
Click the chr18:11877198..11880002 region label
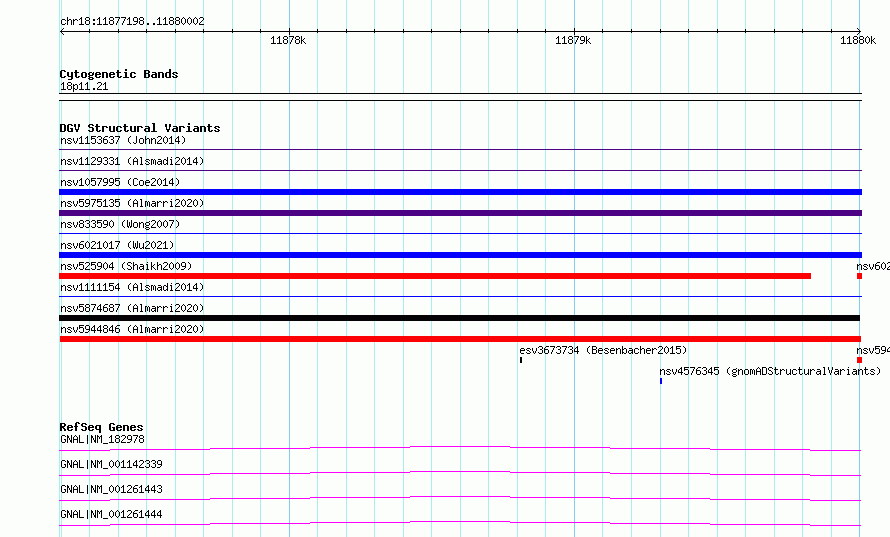(132, 21)
